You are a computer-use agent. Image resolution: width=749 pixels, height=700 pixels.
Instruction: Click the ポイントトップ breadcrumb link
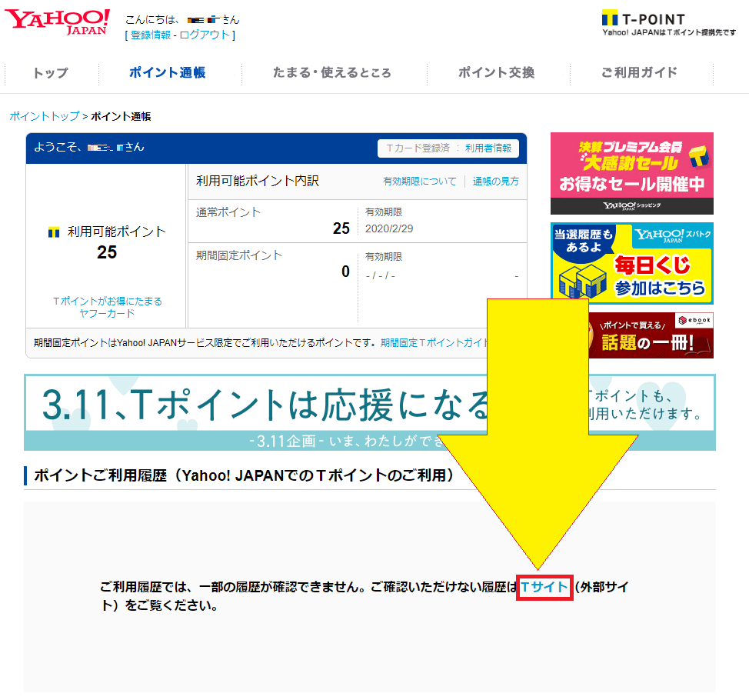pos(44,116)
